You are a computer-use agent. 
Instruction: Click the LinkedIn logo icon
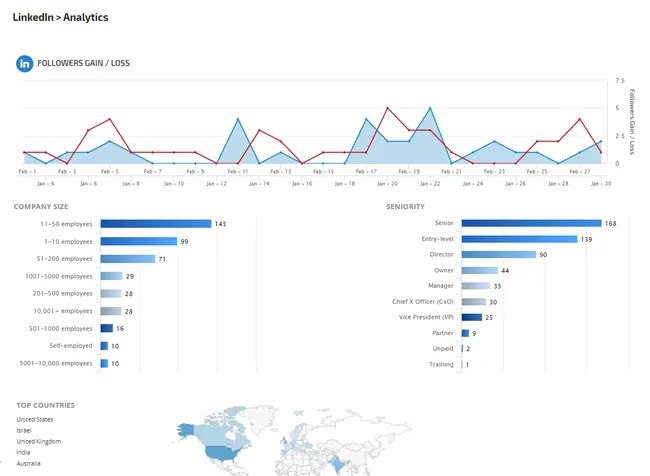click(24, 63)
